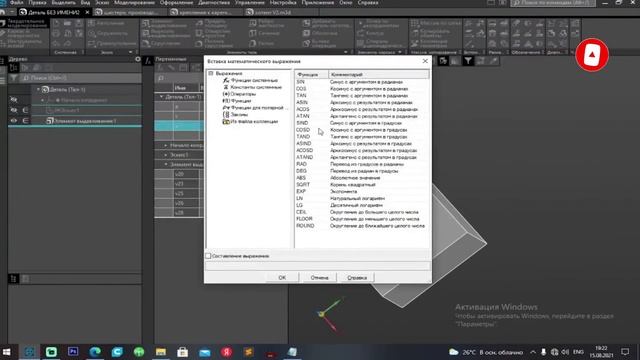640x360 pixels.
Task: Select the COSD function row
Action: pyautogui.click(x=361, y=130)
